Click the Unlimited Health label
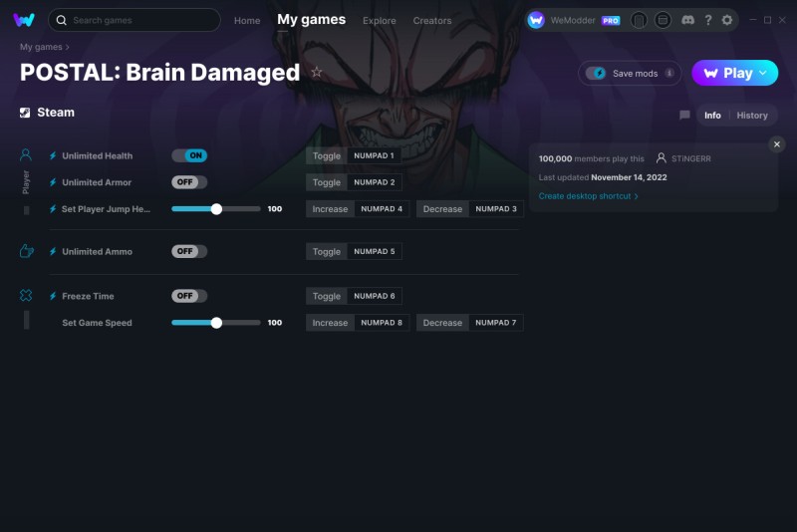Screen dimensions: 797x532 click(97, 156)
